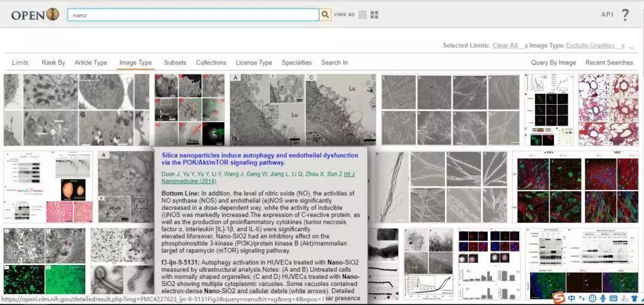Remove the Exclude Graphics limit
The height and width of the screenshot is (305, 644).
coord(623,46)
